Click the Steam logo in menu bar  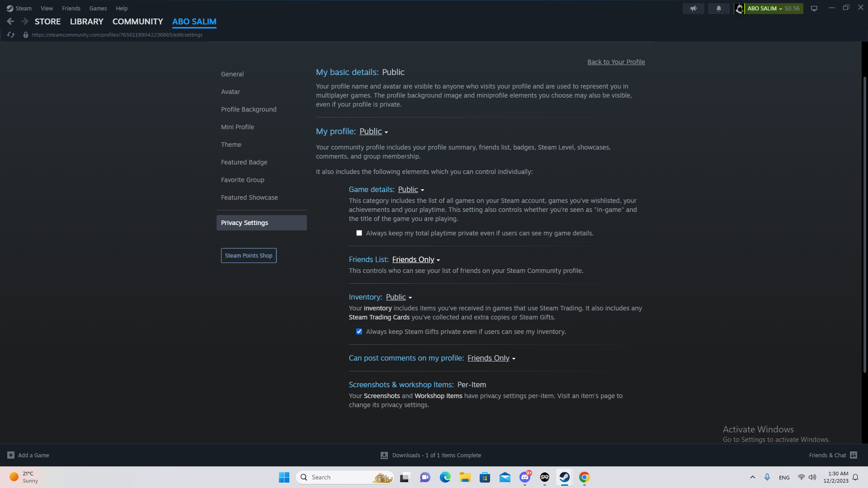point(9,8)
